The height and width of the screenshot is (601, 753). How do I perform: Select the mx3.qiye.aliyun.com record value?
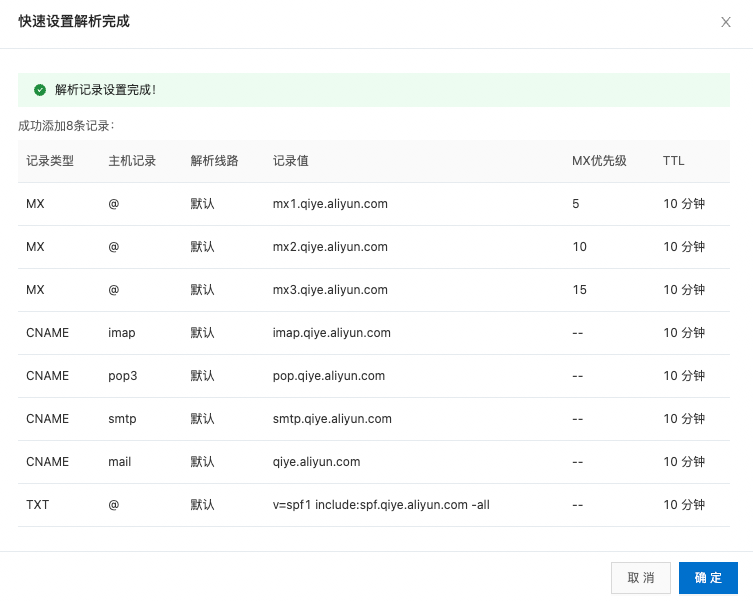330,290
